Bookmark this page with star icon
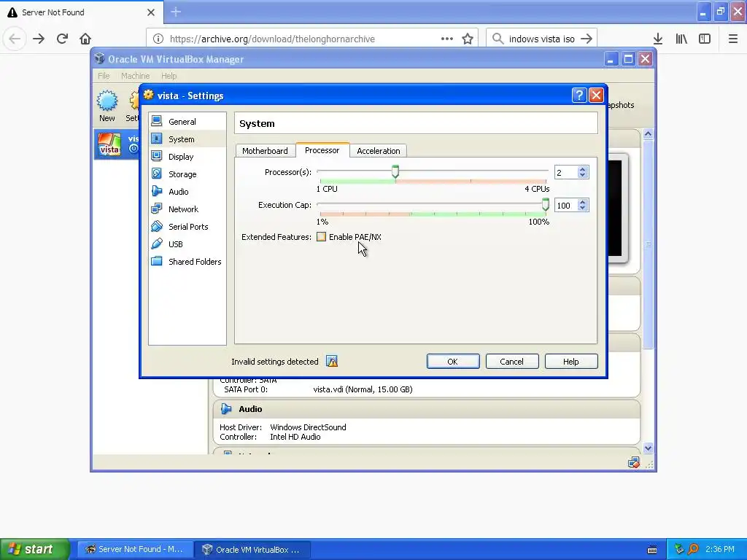Viewport: 747px width, 560px height. 468,39
